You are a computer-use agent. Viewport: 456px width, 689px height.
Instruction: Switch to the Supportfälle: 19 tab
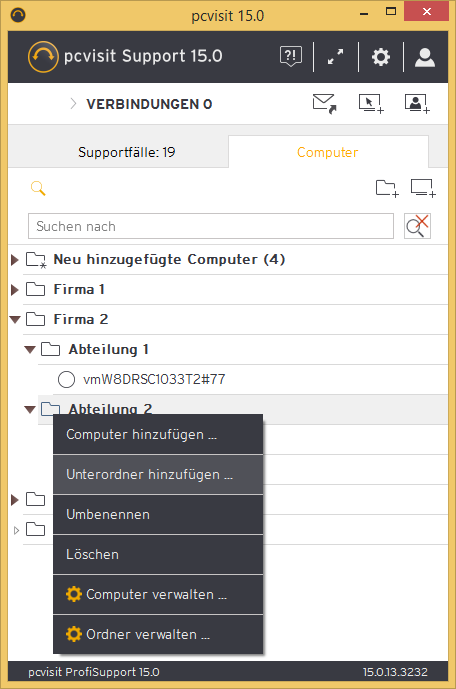[x=127, y=152]
